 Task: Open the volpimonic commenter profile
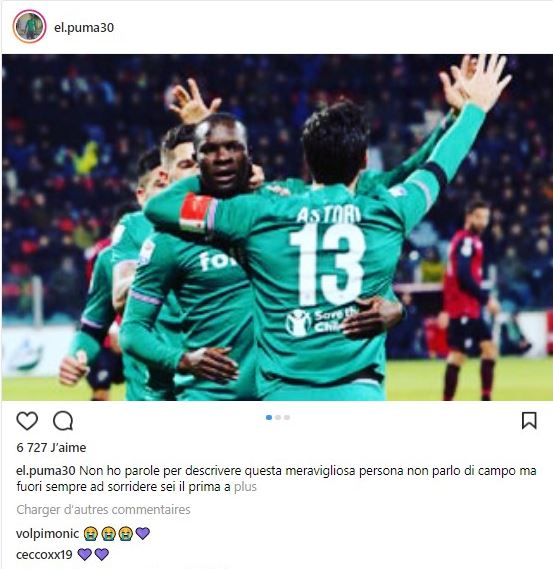48,533
